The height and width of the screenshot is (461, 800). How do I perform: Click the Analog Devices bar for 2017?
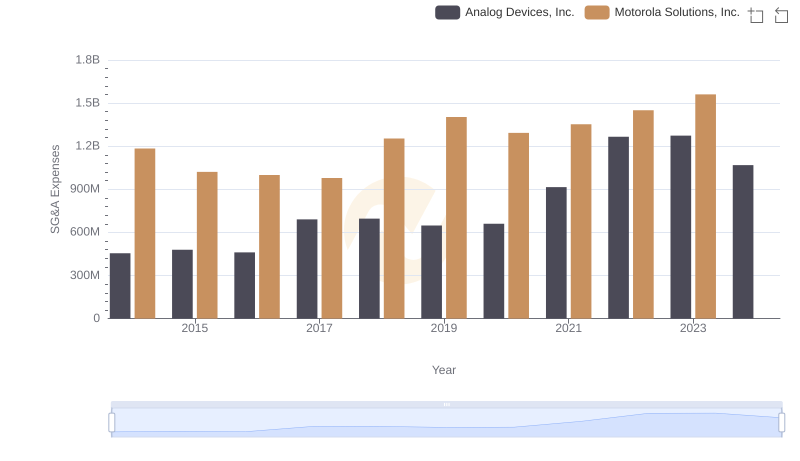(x=307, y=269)
